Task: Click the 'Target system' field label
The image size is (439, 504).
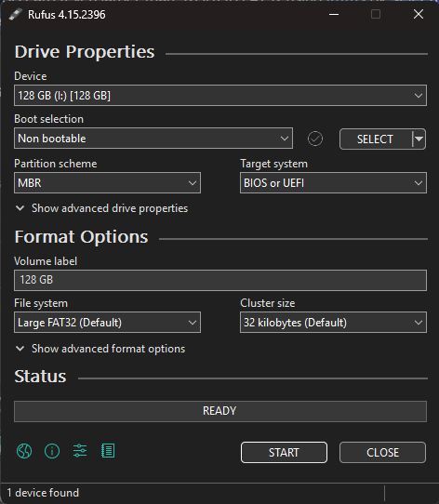Action: coord(274,164)
